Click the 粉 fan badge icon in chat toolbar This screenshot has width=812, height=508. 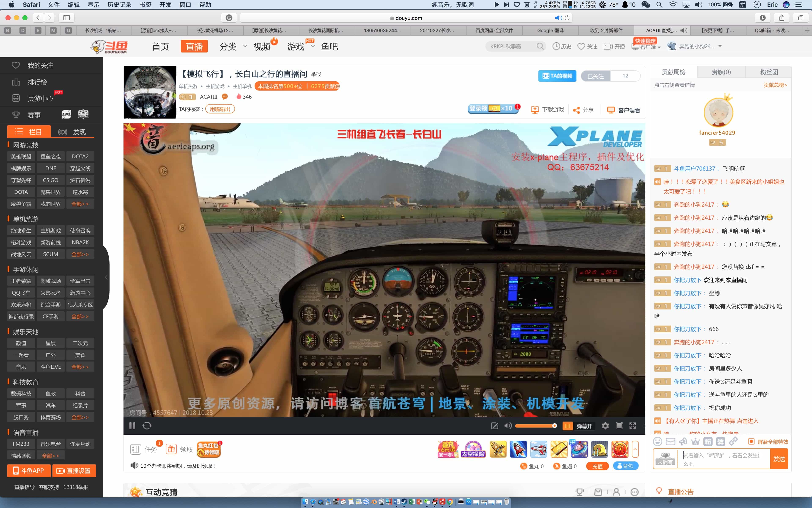click(708, 442)
